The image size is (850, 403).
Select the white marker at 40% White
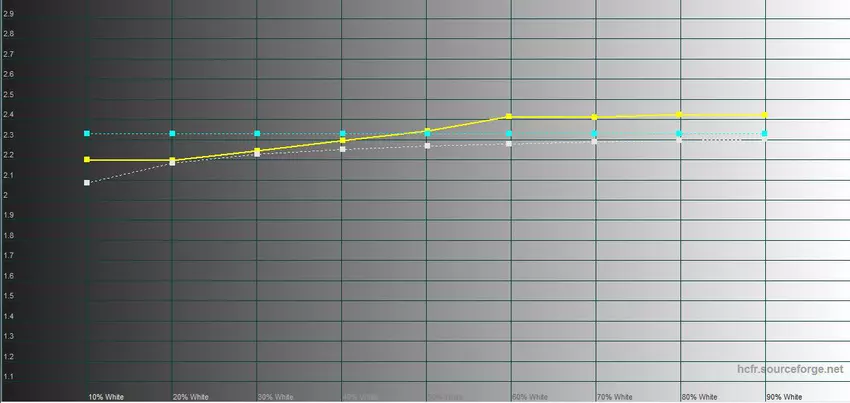(343, 149)
